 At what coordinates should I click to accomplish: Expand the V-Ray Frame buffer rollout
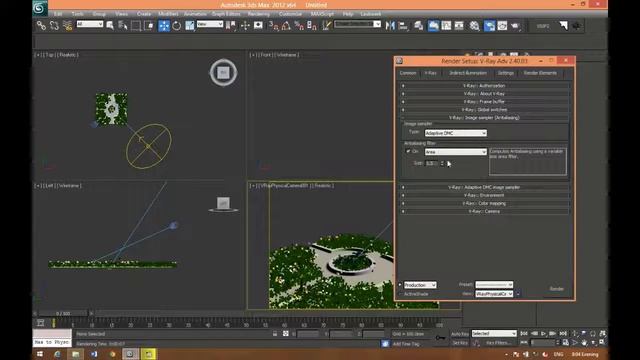(484, 102)
